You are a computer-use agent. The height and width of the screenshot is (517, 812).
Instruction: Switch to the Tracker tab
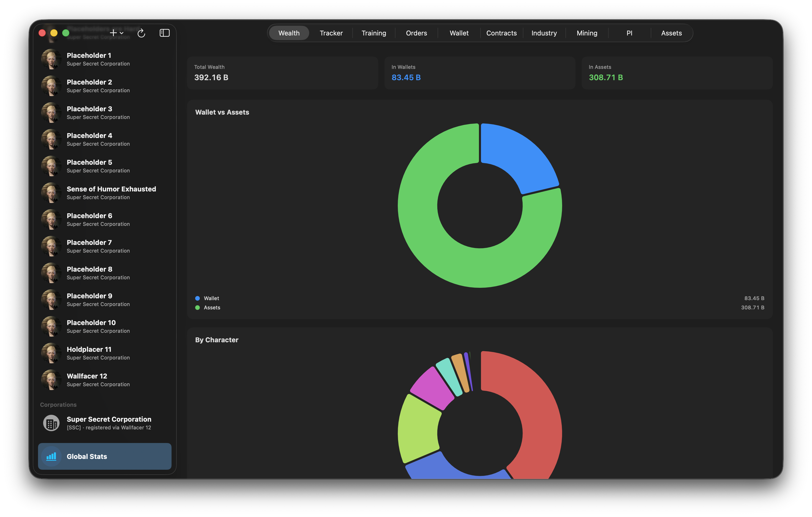pos(331,33)
